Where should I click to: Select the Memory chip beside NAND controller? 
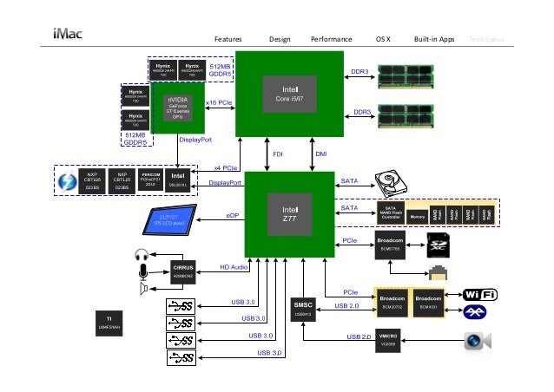pos(418,217)
